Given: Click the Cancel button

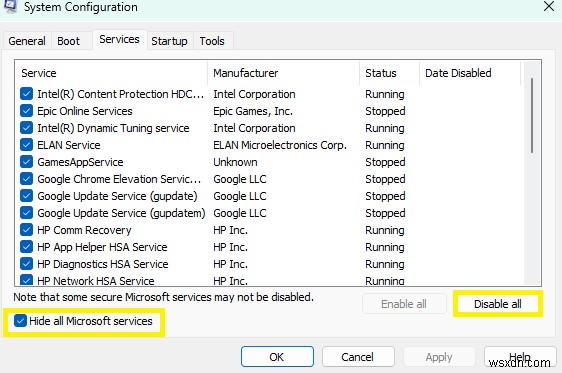Looking at the screenshot, I should 358,357.
